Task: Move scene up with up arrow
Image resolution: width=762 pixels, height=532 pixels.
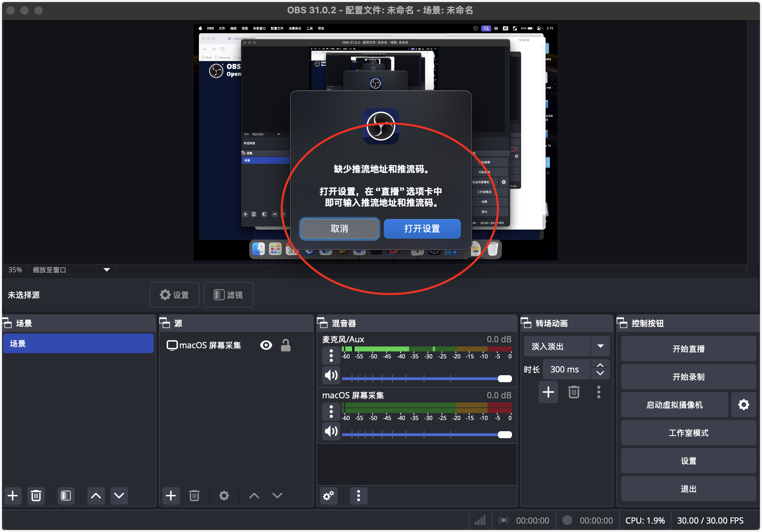Action: click(96, 496)
